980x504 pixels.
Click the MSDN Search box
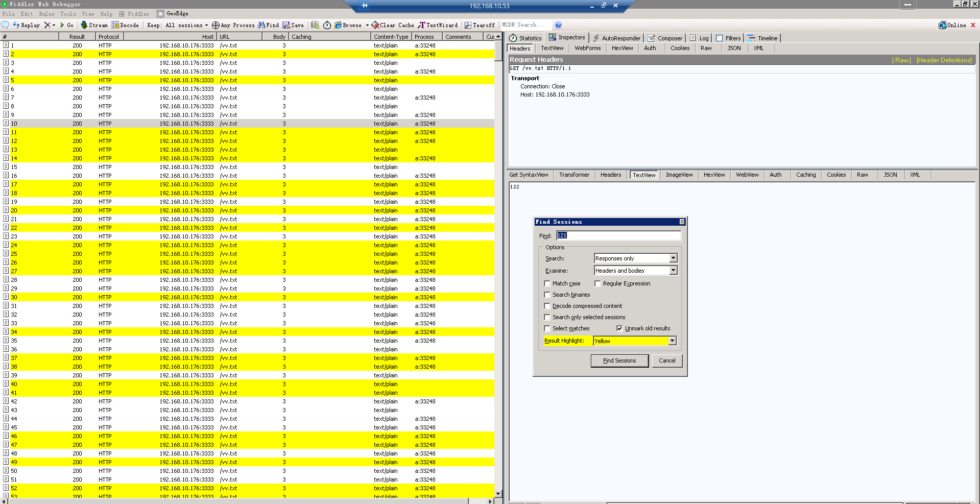525,25
